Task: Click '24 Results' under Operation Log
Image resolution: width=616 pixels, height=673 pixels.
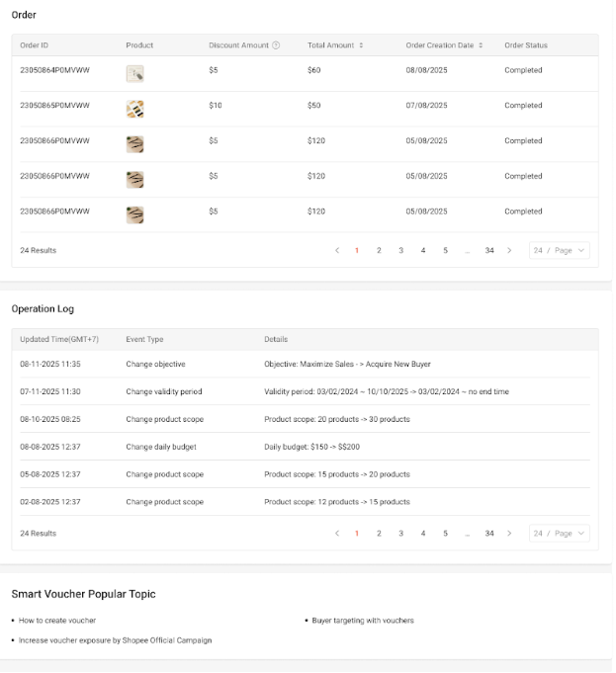Action: click(x=38, y=533)
